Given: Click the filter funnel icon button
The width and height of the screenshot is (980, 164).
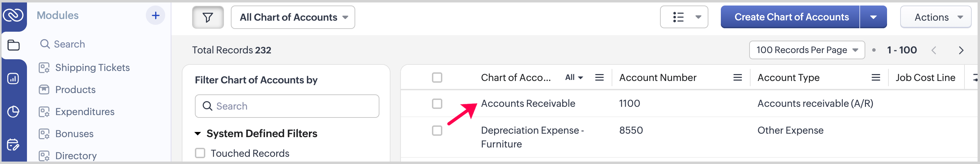Looking at the screenshot, I should click(x=208, y=18).
